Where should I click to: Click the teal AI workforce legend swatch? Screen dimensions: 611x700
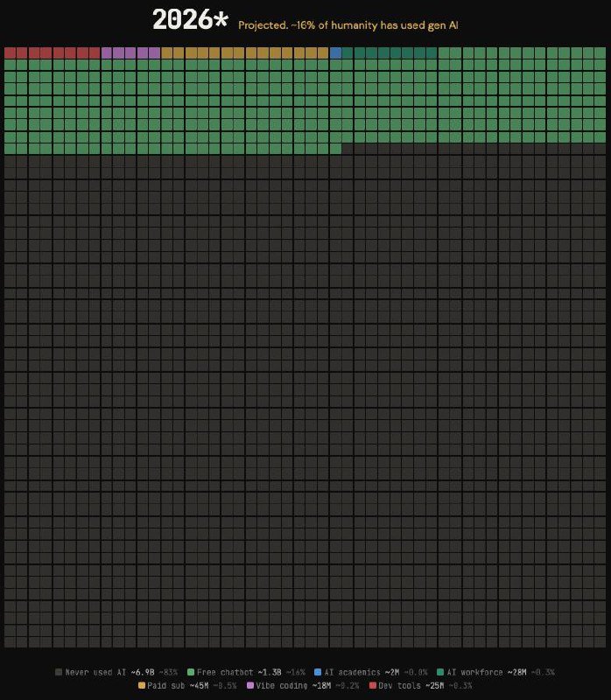[440, 672]
